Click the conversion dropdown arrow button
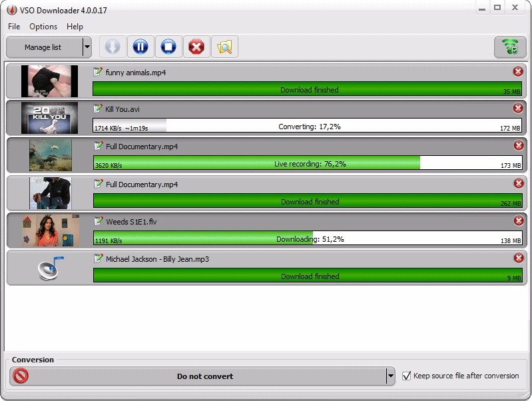 391,376
